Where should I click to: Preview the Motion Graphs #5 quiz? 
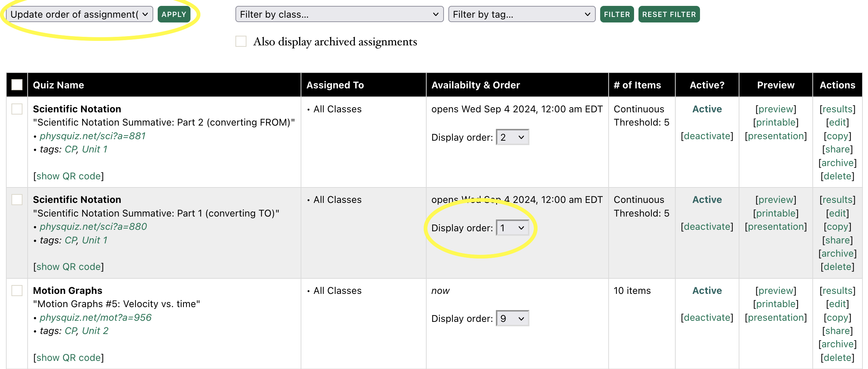(776, 291)
